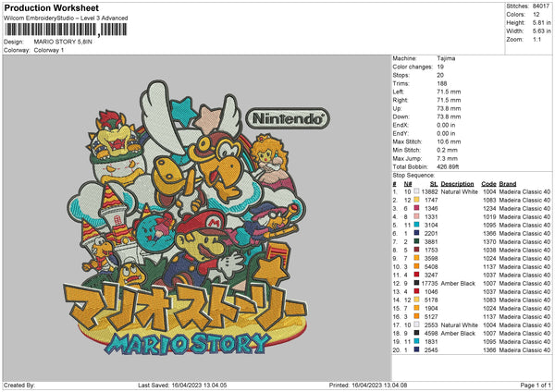Select the orange swatch in stop row 9
The height and width of the screenshot is (392, 555).
[416, 258]
